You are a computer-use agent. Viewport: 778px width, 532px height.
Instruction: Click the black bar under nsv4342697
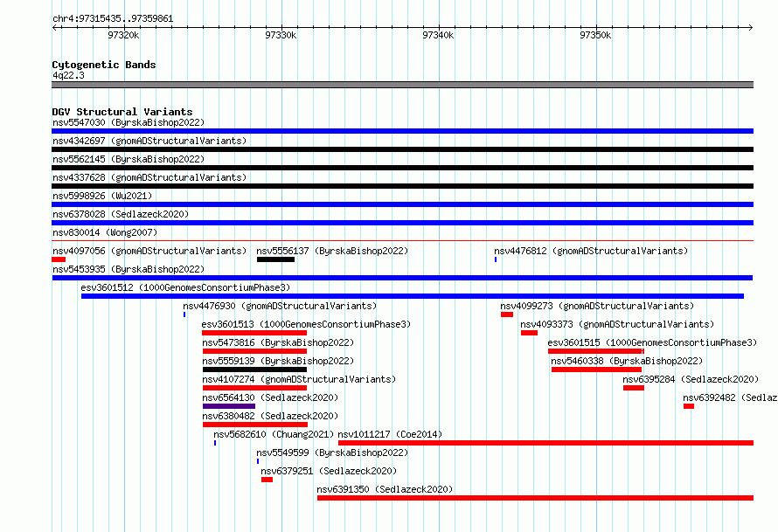point(402,149)
